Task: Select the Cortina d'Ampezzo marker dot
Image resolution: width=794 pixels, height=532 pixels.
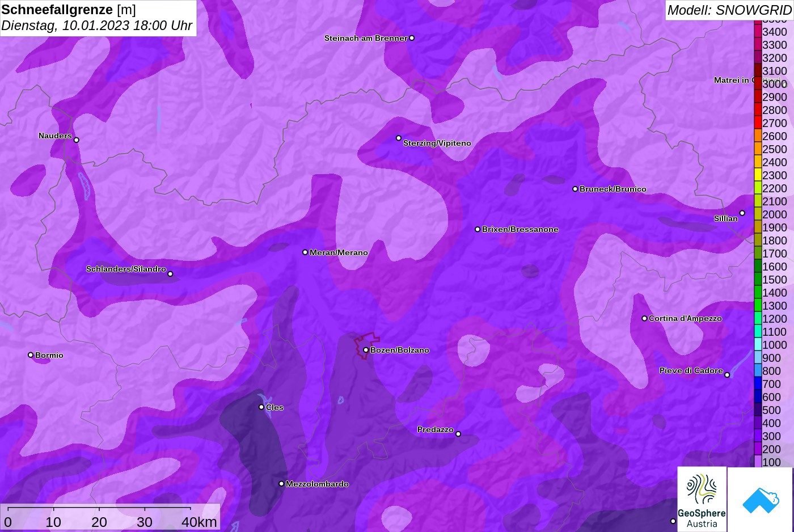Action: (x=644, y=318)
